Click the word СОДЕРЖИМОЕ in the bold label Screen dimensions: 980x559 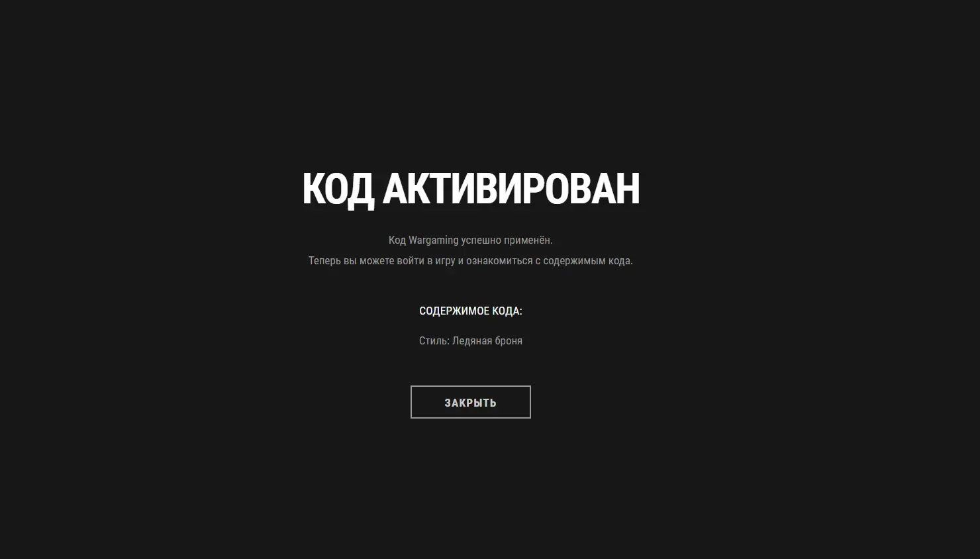pyautogui.click(x=454, y=311)
